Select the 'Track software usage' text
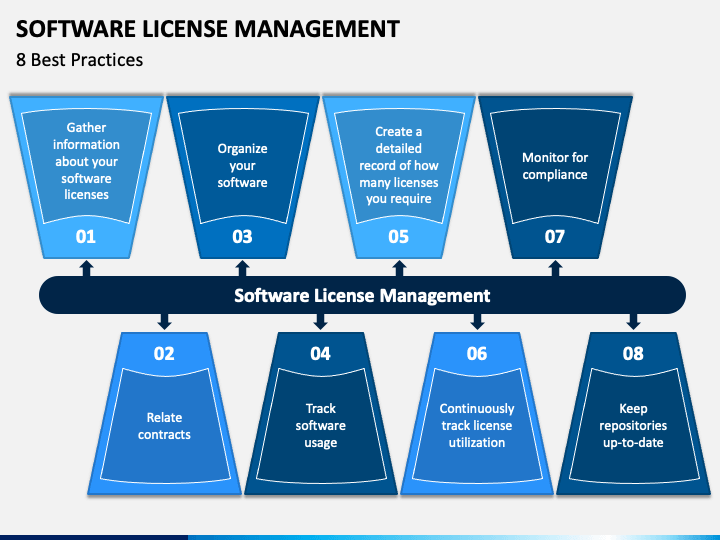The height and width of the screenshot is (540, 720). 321,426
